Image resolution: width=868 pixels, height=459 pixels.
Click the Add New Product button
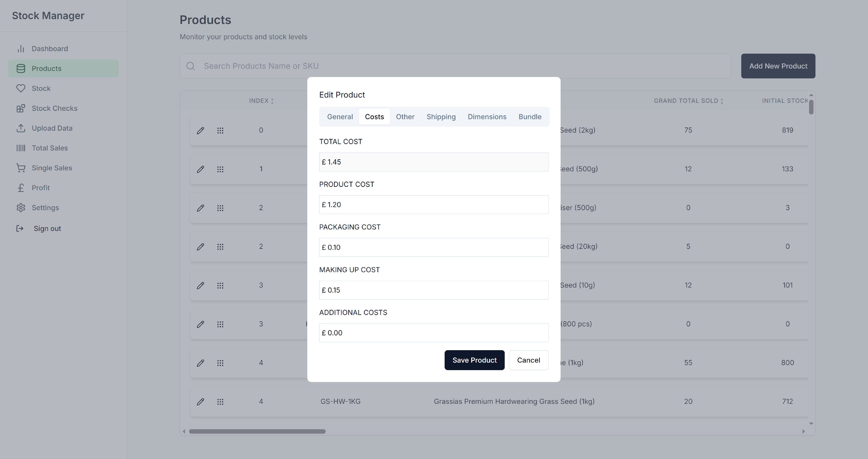pyautogui.click(x=778, y=66)
